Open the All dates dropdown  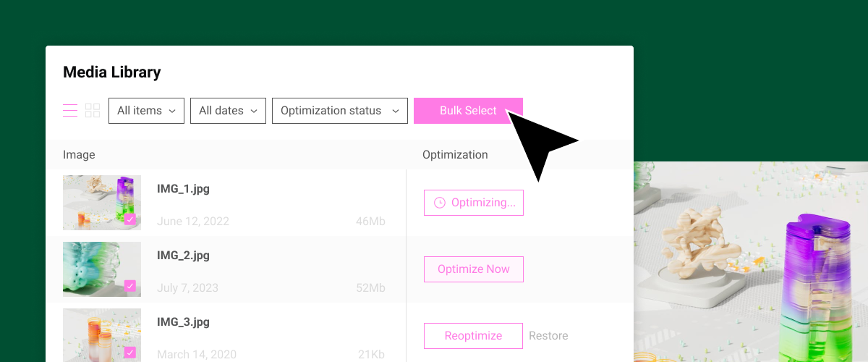[x=228, y=111]
